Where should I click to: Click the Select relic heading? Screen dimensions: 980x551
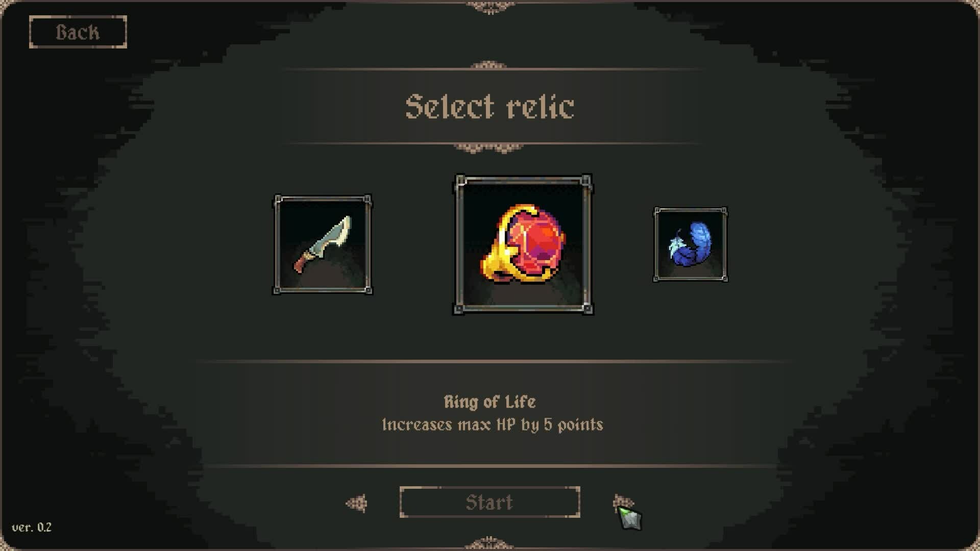tap(489, 107)
